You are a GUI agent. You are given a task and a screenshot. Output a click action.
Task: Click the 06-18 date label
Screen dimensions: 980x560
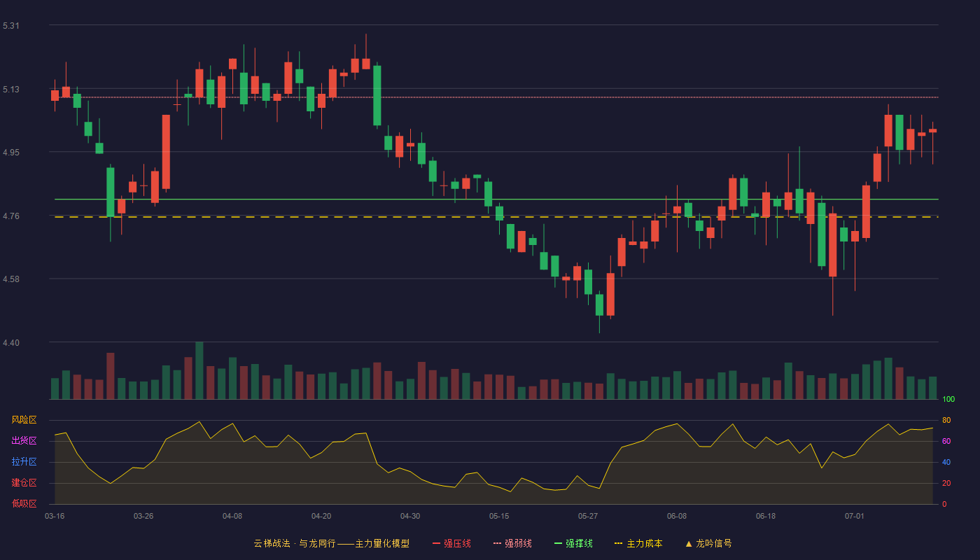(766, 516)
